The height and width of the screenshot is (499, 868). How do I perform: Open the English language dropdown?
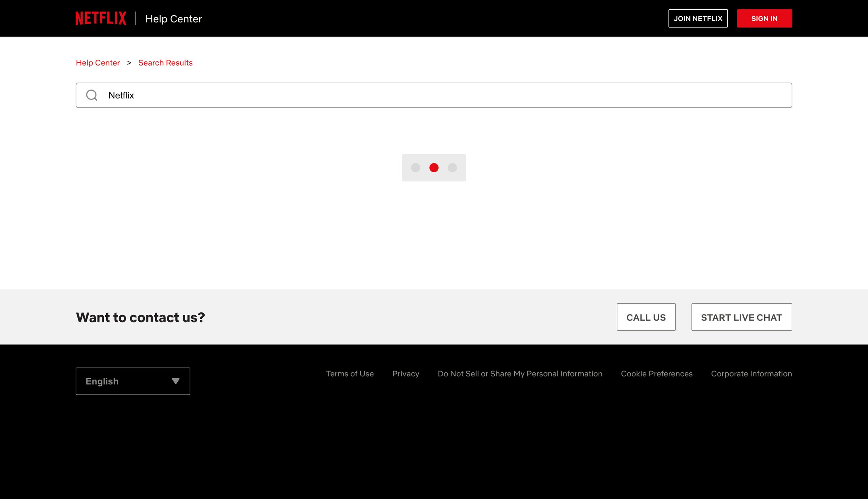point(133,381)
